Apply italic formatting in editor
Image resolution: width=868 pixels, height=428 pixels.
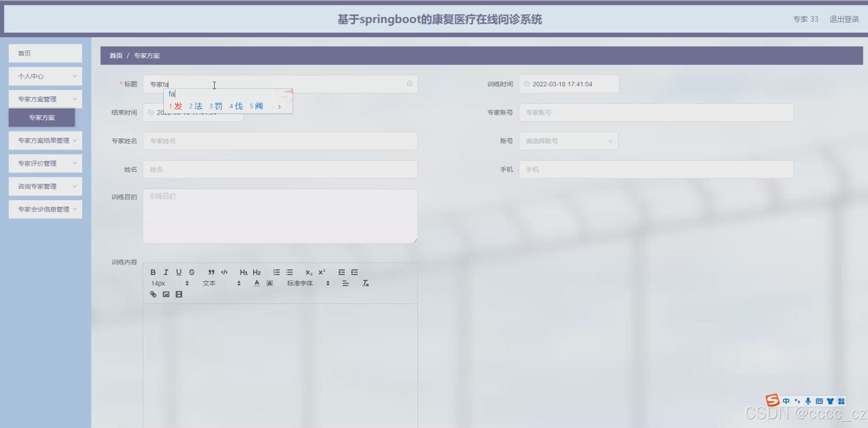point(166,272)
